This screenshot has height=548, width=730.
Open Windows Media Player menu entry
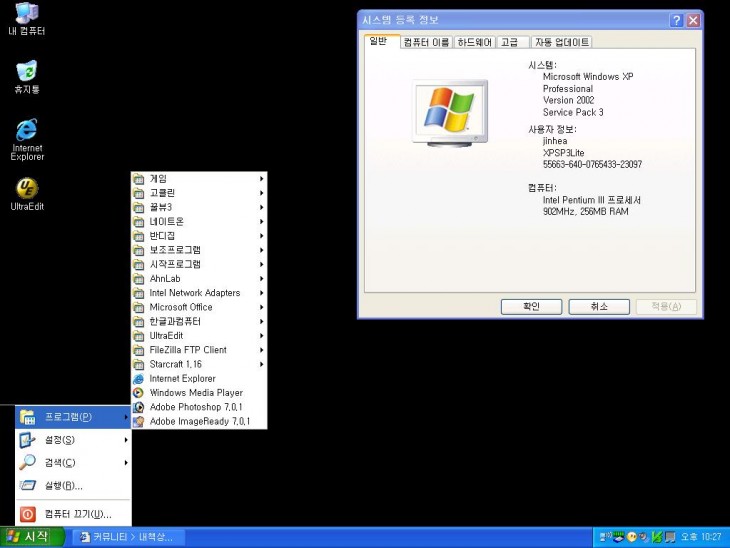coord(195,393)
